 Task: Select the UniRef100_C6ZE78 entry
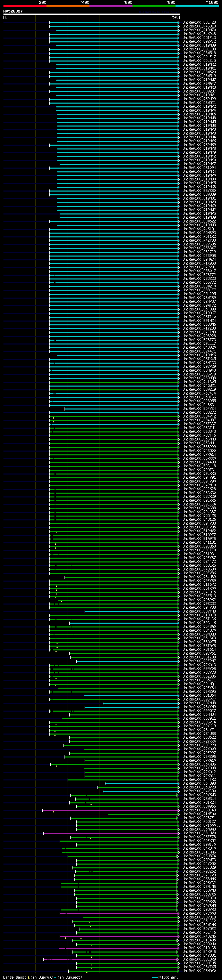click(x=199, y=837)
